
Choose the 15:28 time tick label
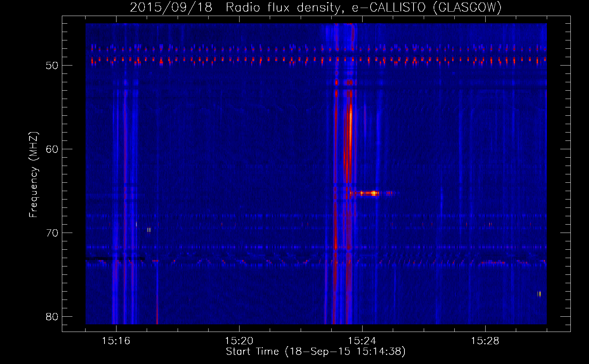click(485, 341)
